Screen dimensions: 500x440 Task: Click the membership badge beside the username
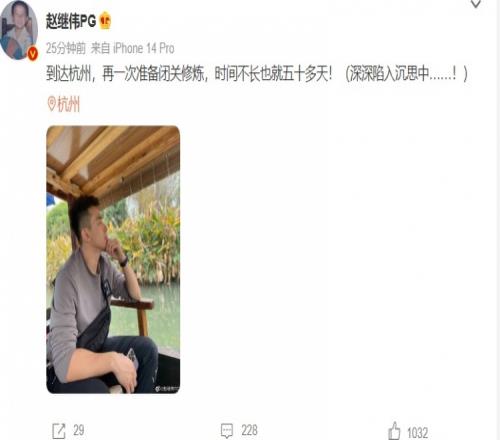click(105, 20)
